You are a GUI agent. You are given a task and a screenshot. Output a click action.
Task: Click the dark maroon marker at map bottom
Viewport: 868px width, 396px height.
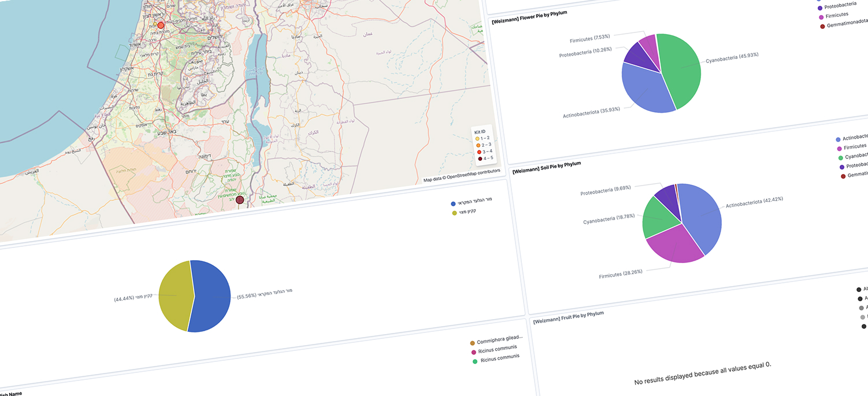(x=240, y=200)
